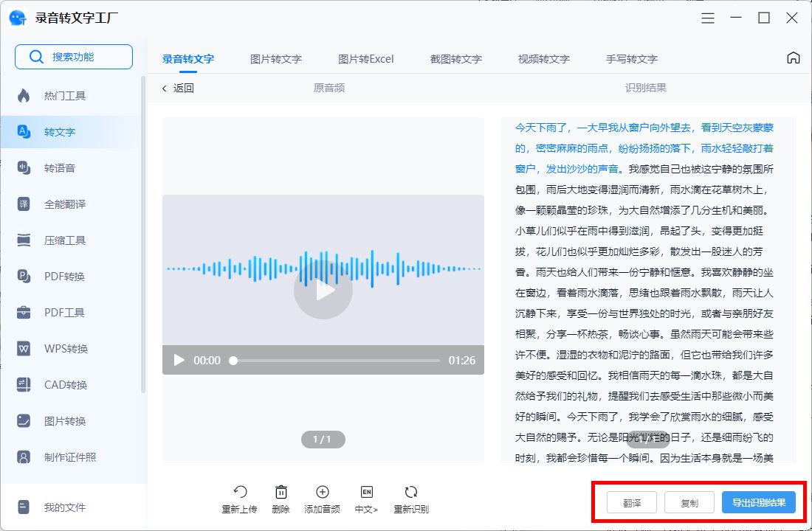This screenshot has width=812, height=531.
Task: Select PDF转换 label in sidebar
Action: 64,277
